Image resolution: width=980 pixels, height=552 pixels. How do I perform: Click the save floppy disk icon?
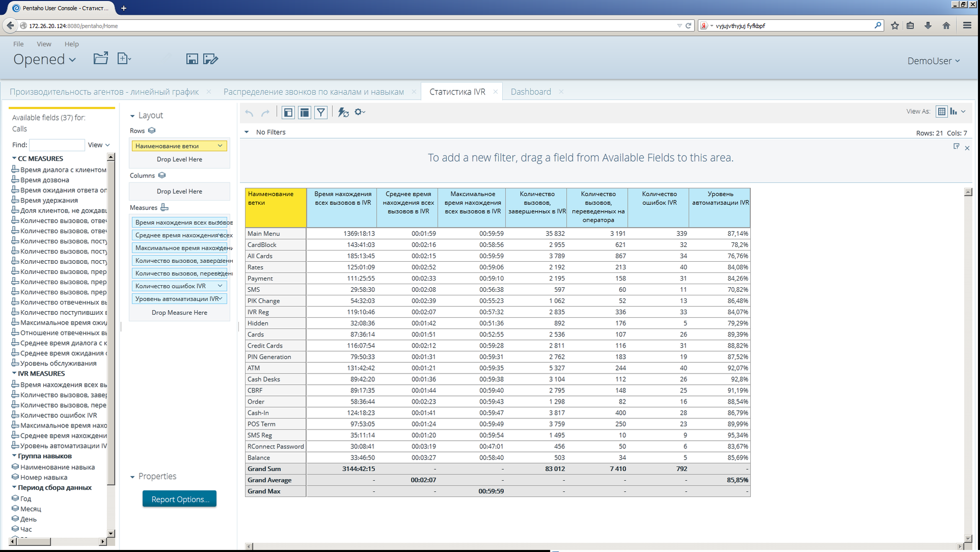[192, 59]
